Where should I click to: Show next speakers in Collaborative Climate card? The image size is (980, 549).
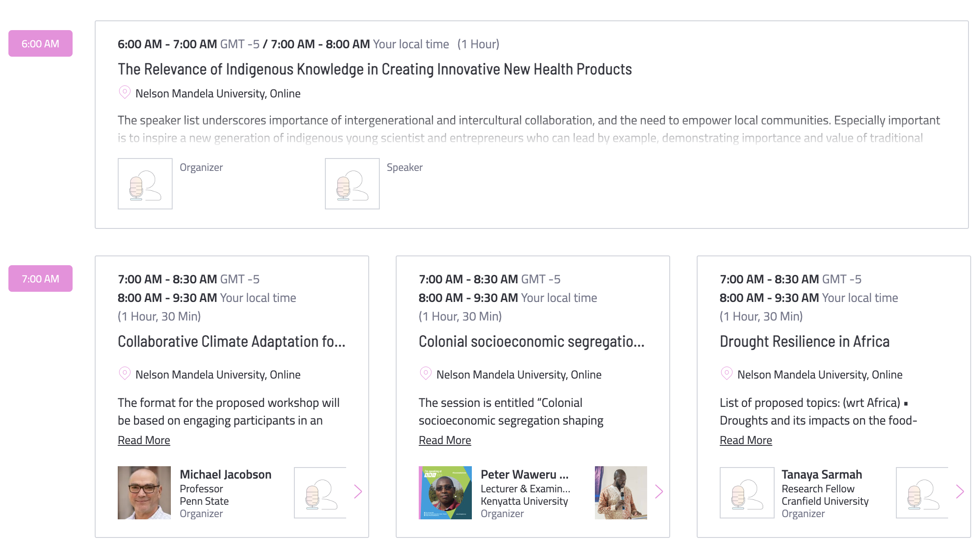coord(358,491)
